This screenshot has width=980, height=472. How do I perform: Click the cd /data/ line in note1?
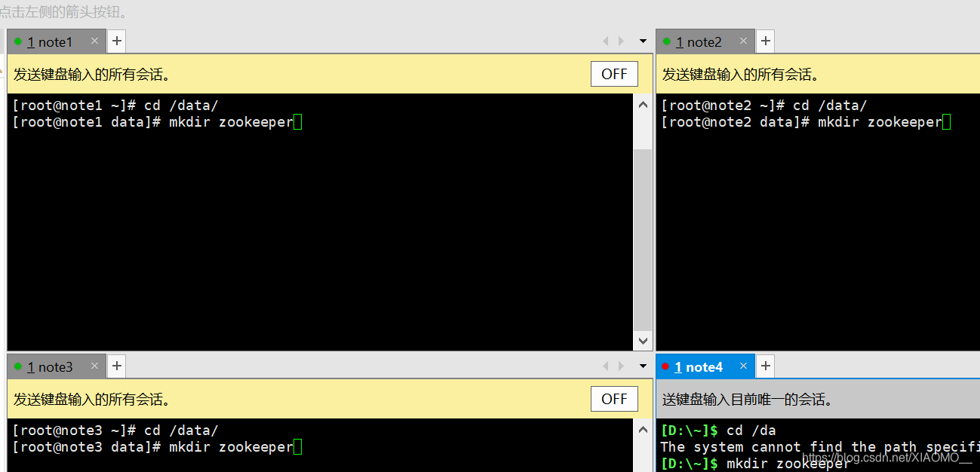point(115,106)
